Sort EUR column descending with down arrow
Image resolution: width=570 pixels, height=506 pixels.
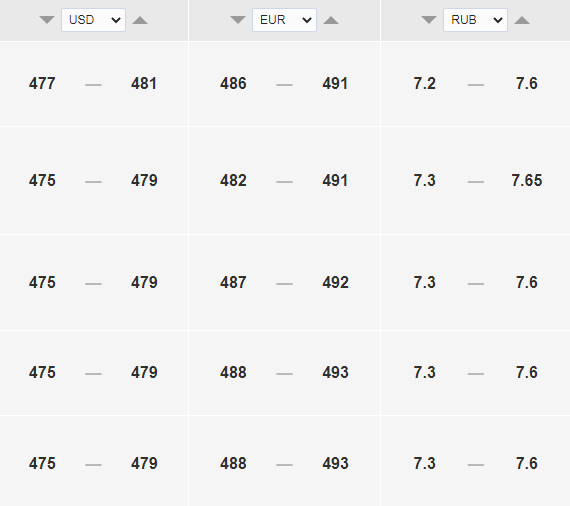pos(238,20)
